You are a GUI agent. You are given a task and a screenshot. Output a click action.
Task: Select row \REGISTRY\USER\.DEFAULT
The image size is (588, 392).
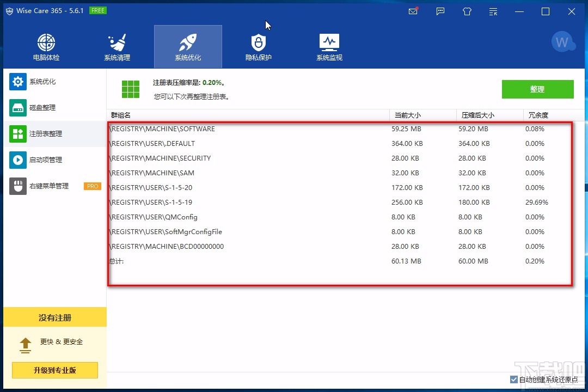340,143
